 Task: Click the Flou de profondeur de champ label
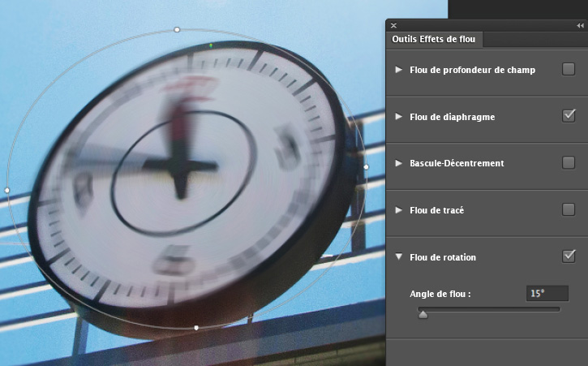pos(473,70)
